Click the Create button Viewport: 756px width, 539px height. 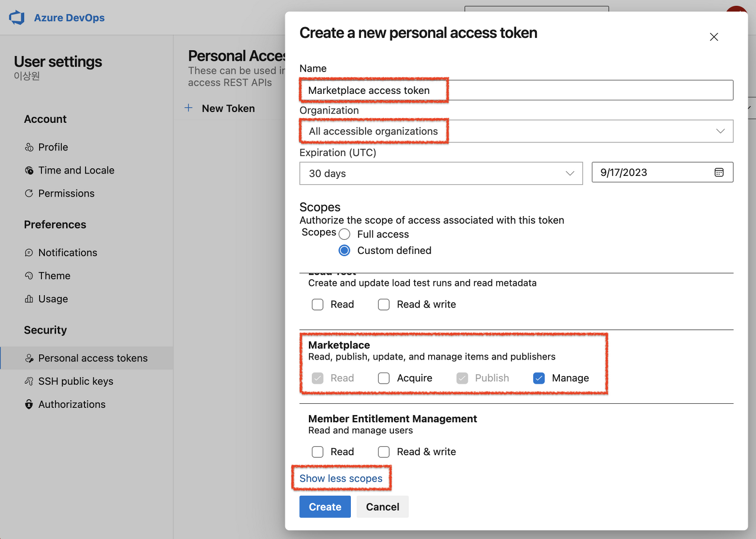(325, 507)
